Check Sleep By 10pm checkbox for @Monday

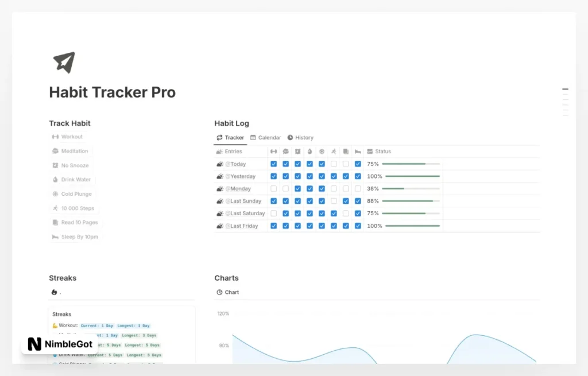[x=358, y=188]
